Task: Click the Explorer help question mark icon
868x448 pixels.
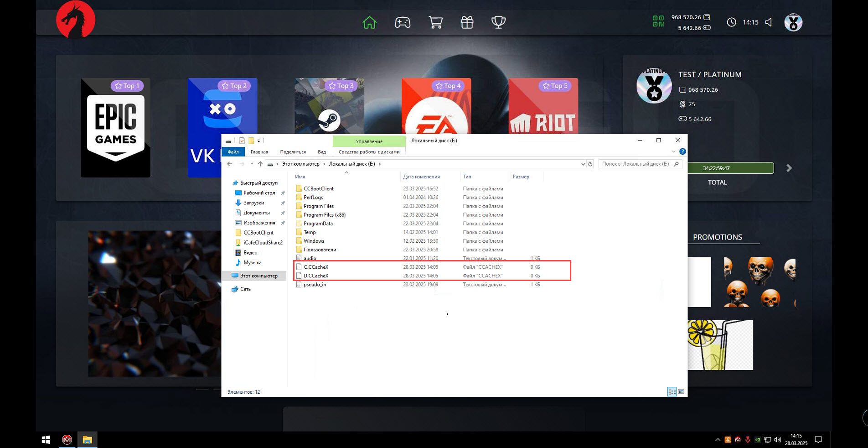Action: click(682, 151)
